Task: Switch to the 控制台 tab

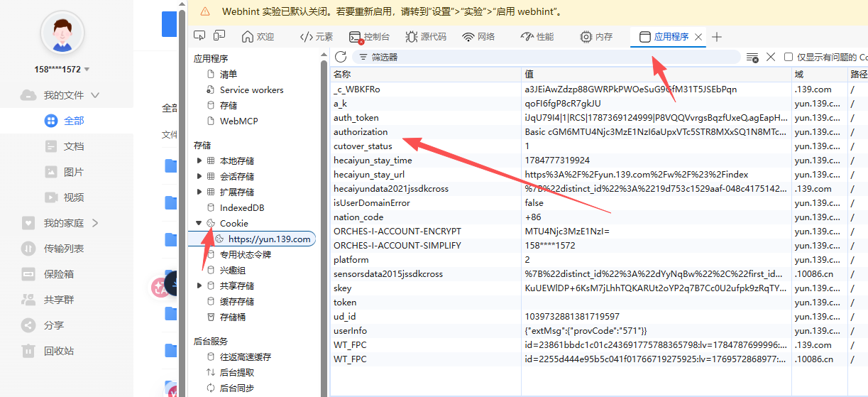Action: 370,37
